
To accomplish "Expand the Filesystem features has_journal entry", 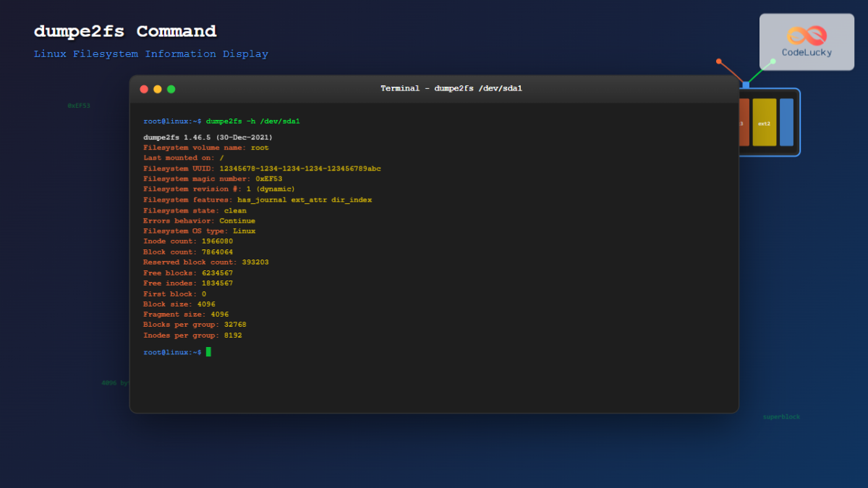I will (x=257, y=200).
